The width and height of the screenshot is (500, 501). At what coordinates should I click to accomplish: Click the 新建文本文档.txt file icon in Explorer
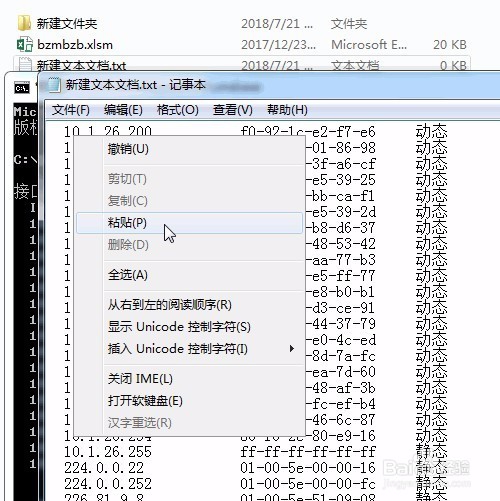(x=25, y=65)
